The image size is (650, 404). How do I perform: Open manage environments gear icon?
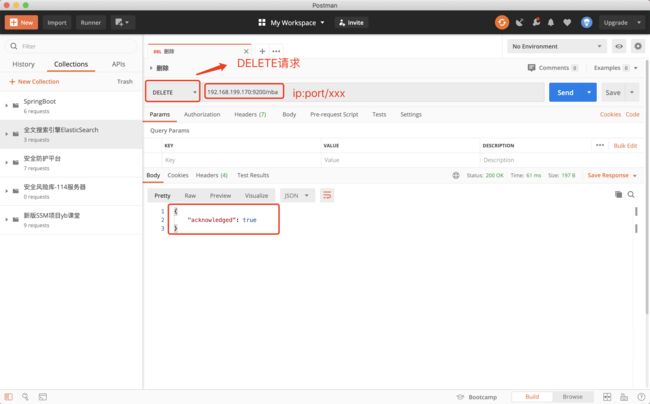638,46
